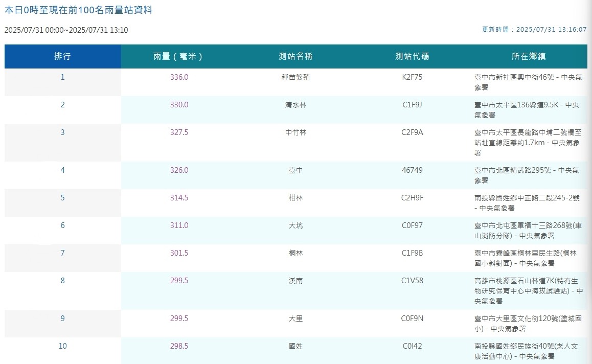Select station code C2H9F
Viewport: 592px width, 364px height.
pos(412,198)
